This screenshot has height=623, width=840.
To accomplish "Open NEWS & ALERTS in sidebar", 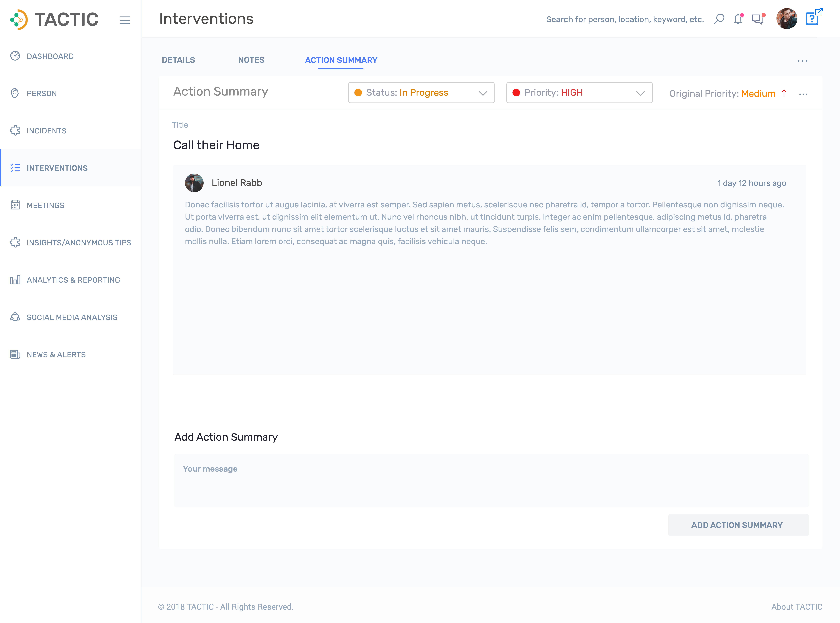I will (x=71, y=355).
